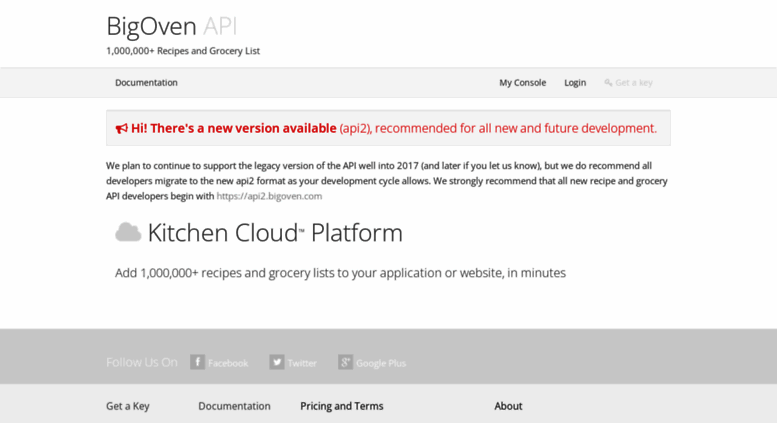Click the BigOven API site title
The height and width of the screenshot is (423, 777).
[171, 26]
